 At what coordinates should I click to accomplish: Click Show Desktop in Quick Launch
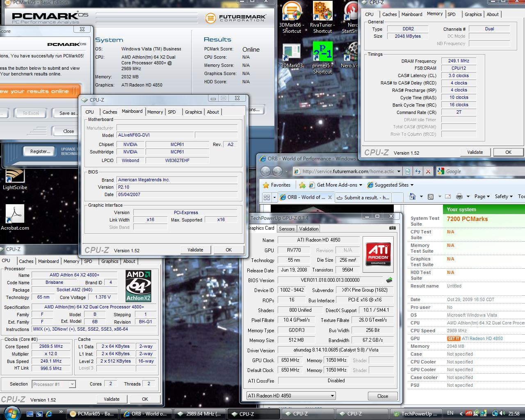(30, 414)
